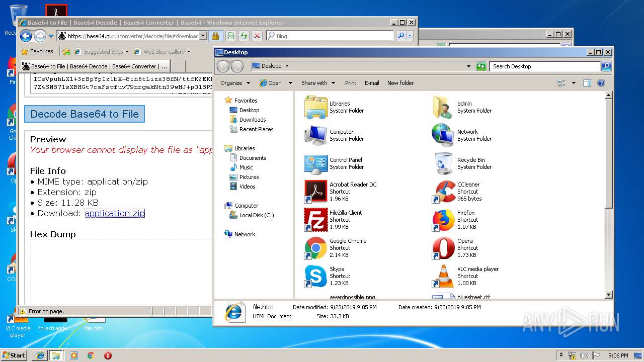This screenshot has height=362, width=644.
Task: Click the Explorer forward navigation button
Action: pyautogui.click(x=237, y=66)
